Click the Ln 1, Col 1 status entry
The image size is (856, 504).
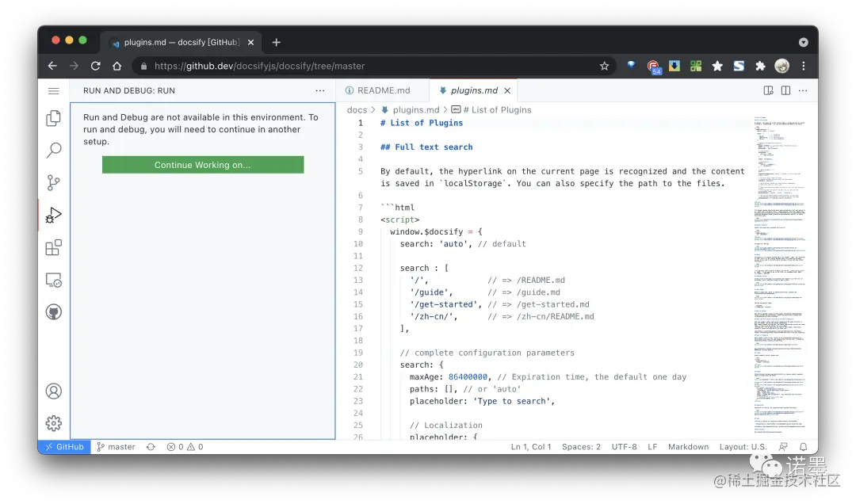(530, 447)
